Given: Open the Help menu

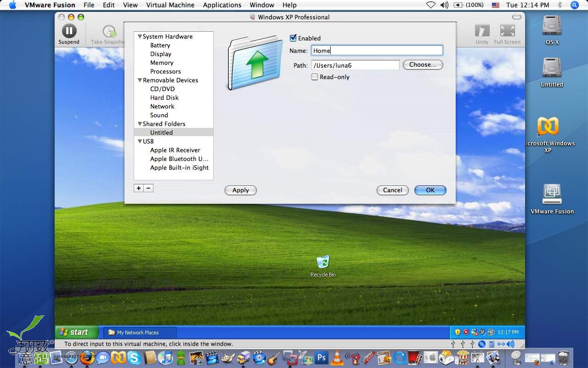Looking at the screenshot, I should coord(289,5).
